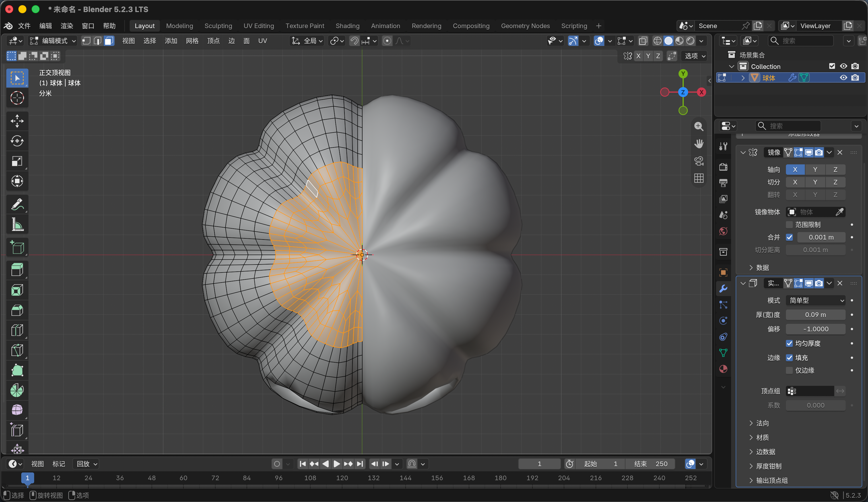Select the Move tool in the toolbar

click(17, 121)
